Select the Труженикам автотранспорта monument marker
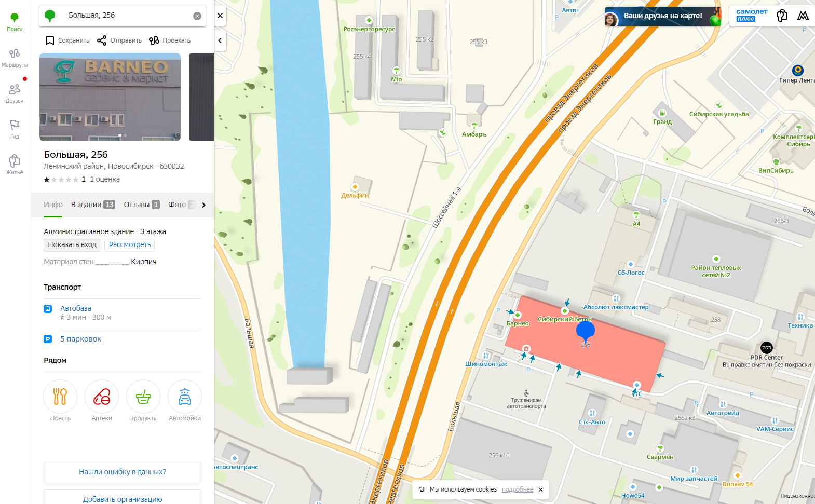815x504 pixels. 526,393
